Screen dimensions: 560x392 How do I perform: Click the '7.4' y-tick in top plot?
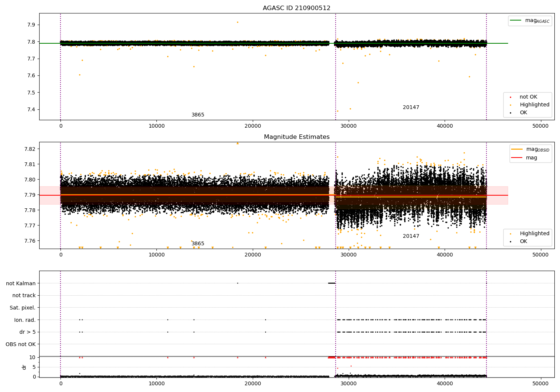(x=31, y=110)
